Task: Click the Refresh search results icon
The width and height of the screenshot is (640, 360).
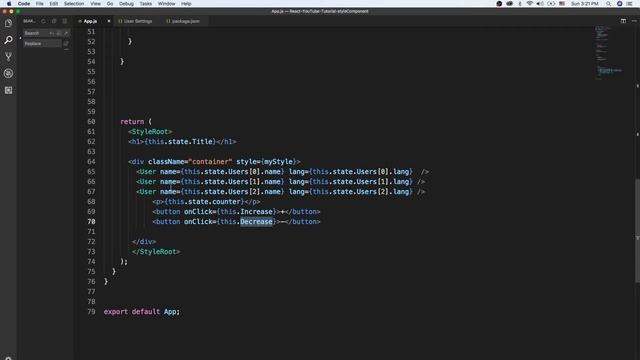Action: (43, 21)
